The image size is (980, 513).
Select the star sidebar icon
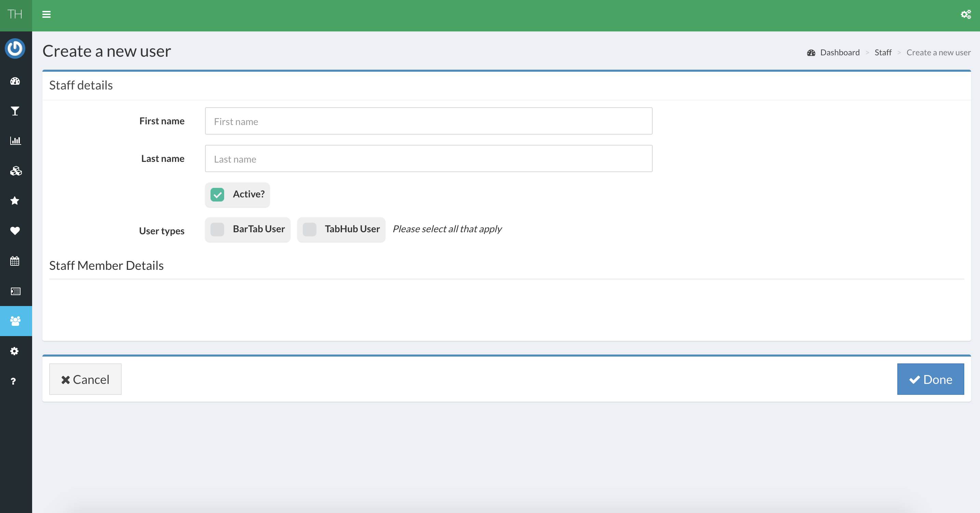click(15, 201)
